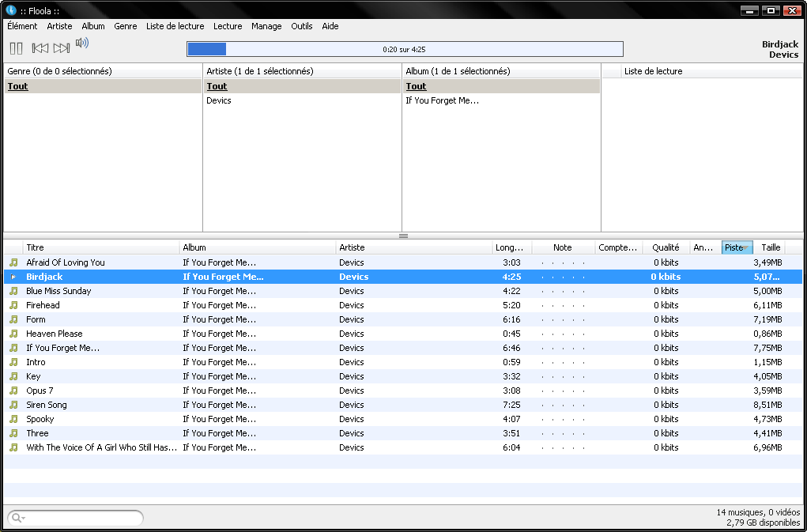Viewport: 807px width, 532px height.
Task: Click the playing indicator icon beside Birdjack
Action: (14, 277)
